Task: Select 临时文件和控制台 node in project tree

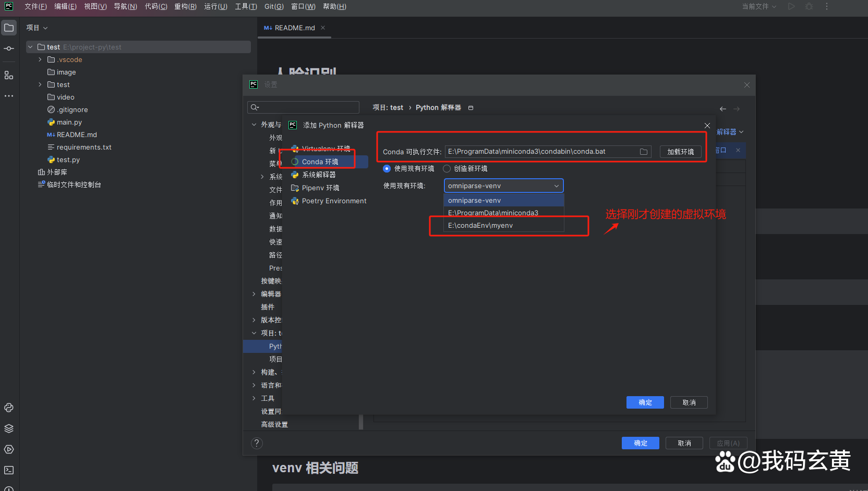Action: click(x=69, y=185)
